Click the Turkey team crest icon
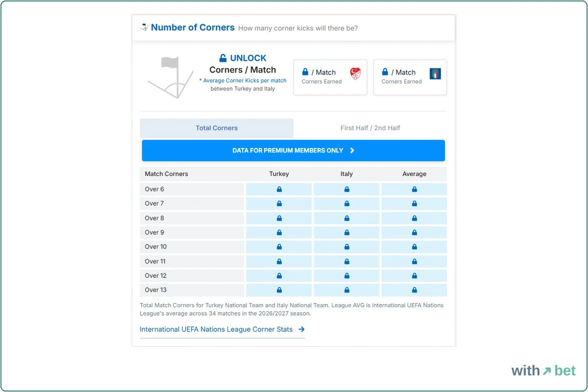 click(355, 74)
